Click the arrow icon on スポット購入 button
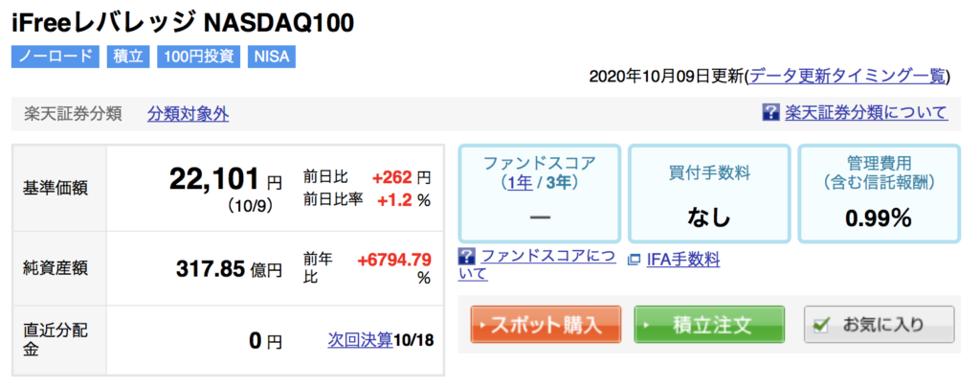Image resolution: width=980 pixels, height=388 pixels. point(482,326)
